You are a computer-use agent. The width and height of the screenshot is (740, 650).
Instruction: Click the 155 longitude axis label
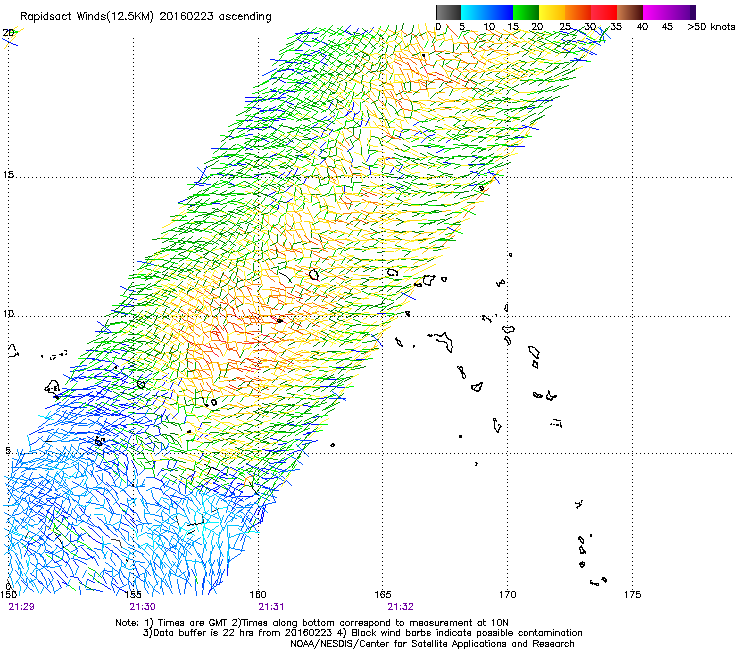[133, 594]
